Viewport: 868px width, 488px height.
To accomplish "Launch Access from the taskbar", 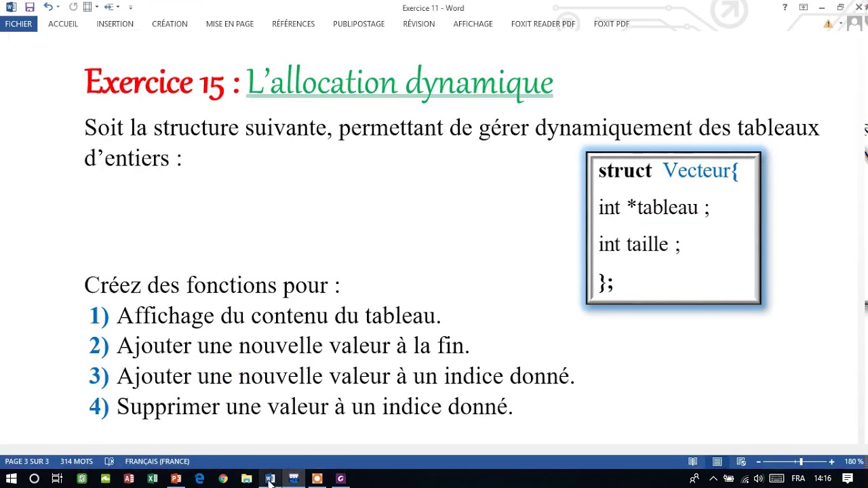I will coord(129,479).
